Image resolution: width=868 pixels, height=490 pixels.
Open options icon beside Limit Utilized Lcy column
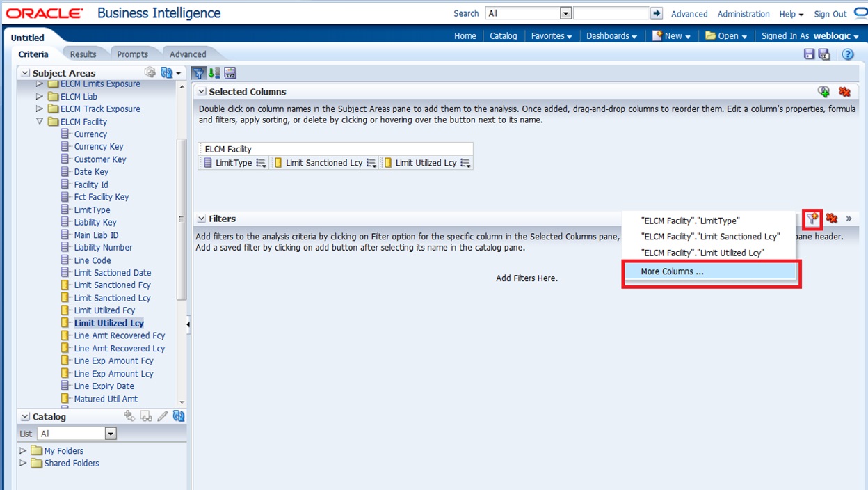465,163
